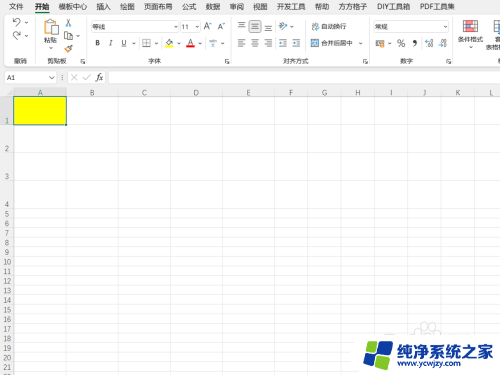The height and width of the screenshot is (375, 500).
Task: Toggle middle vertical alignment
Action: [x=255, y=26]
